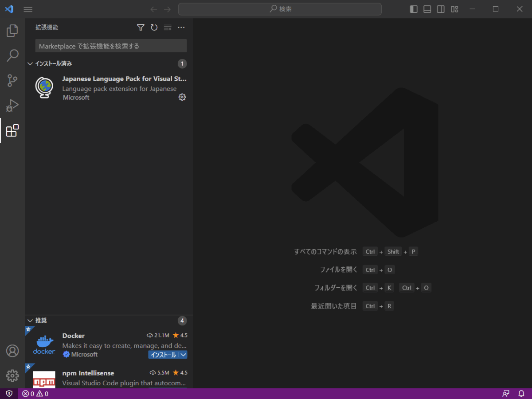Open the extensions view more actions menu
This screenshot has height=399, width=532.
(181, 27)
